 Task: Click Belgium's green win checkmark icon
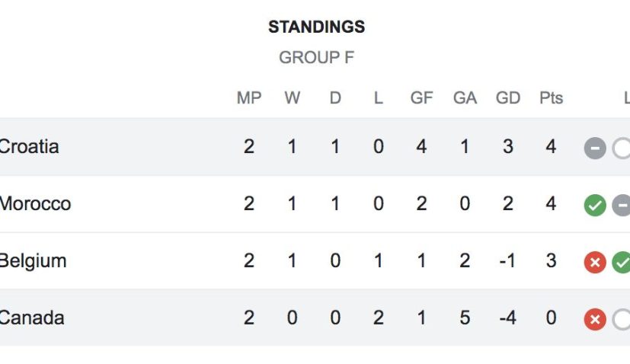coord(622,262)
